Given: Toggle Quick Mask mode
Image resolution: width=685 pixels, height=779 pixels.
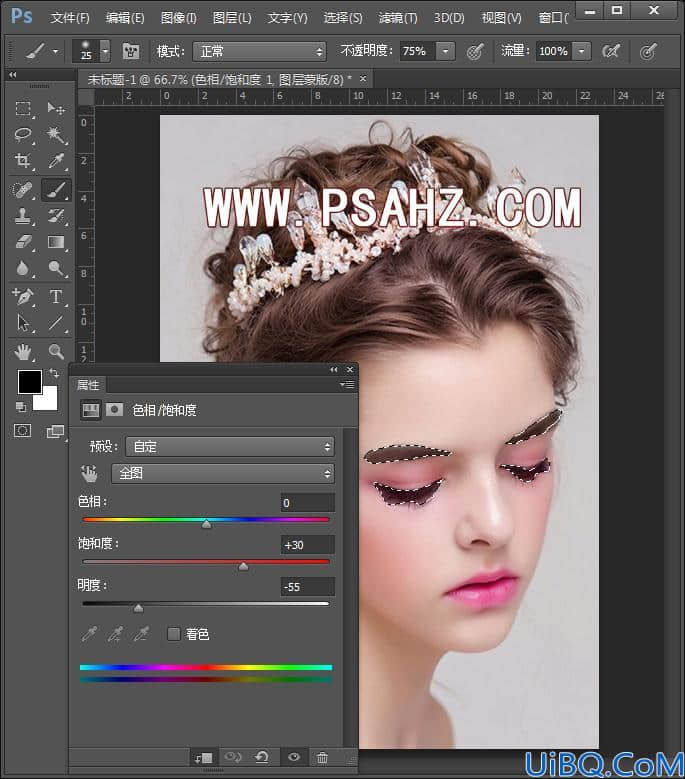Looking at the screenshot, I should [x=22, y=430].
